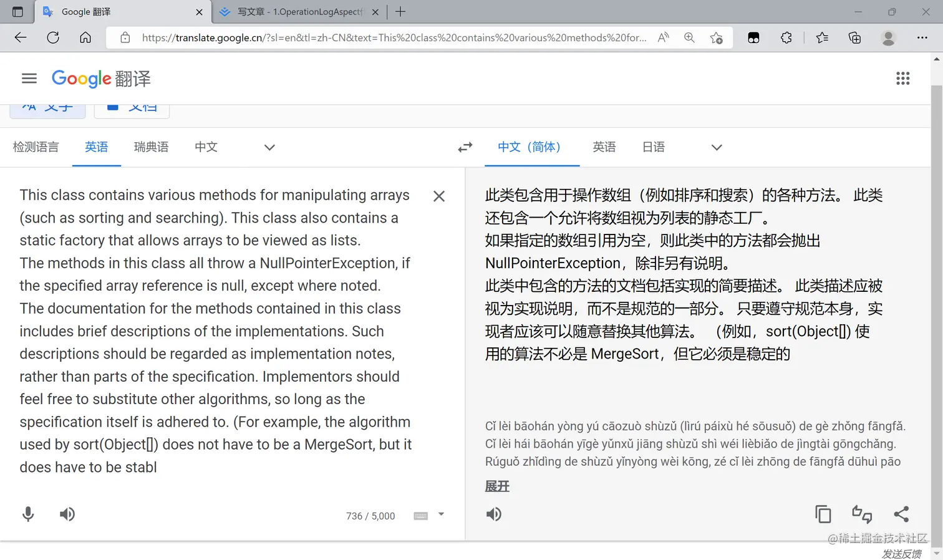Activate Read Aloud in address bar

click(x=663, y=37)
